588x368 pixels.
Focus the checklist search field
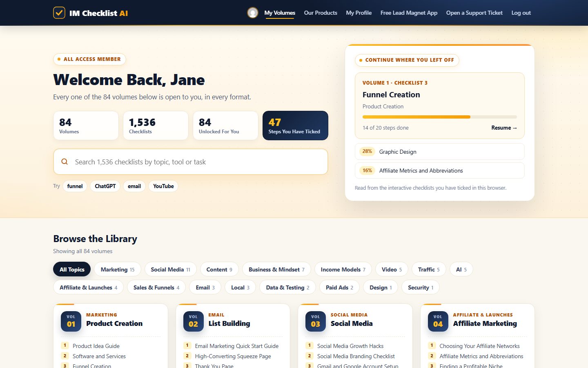point(191,162)
